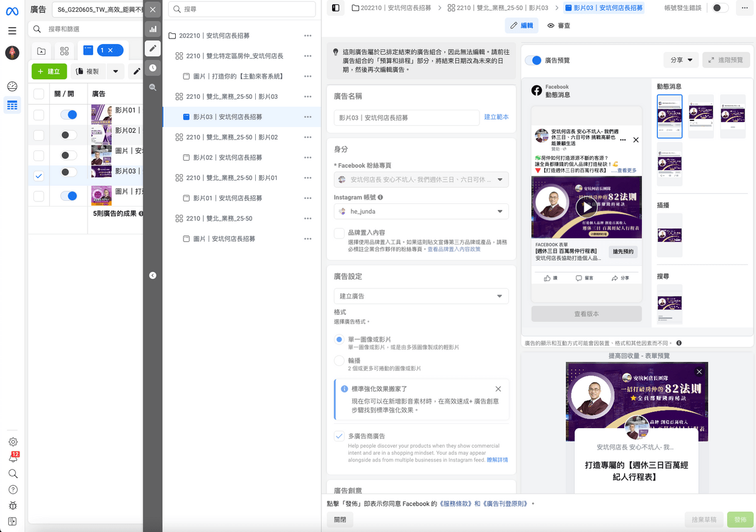Click the 關閉 button at bottom

pyautogui.click(x=340, y=520)
